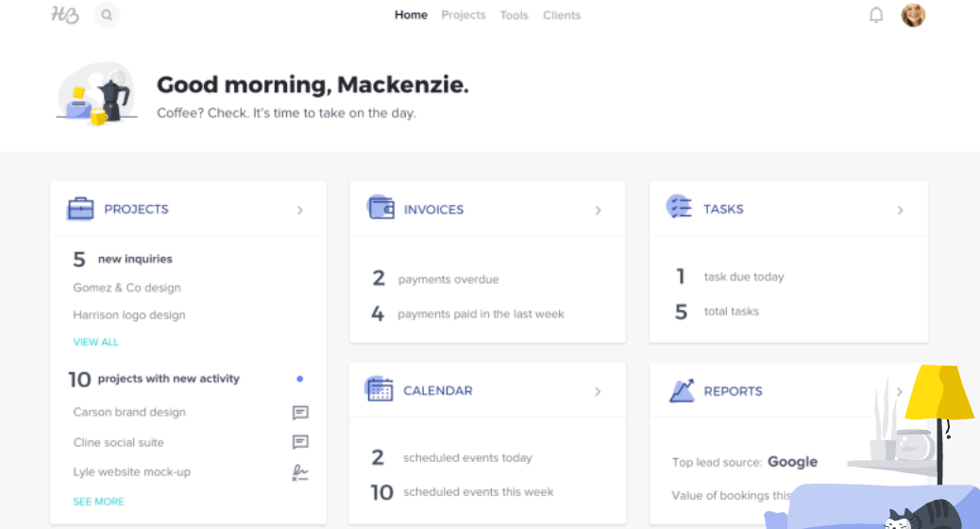Click the Tasks checklist icon

[x=679, y=208]
